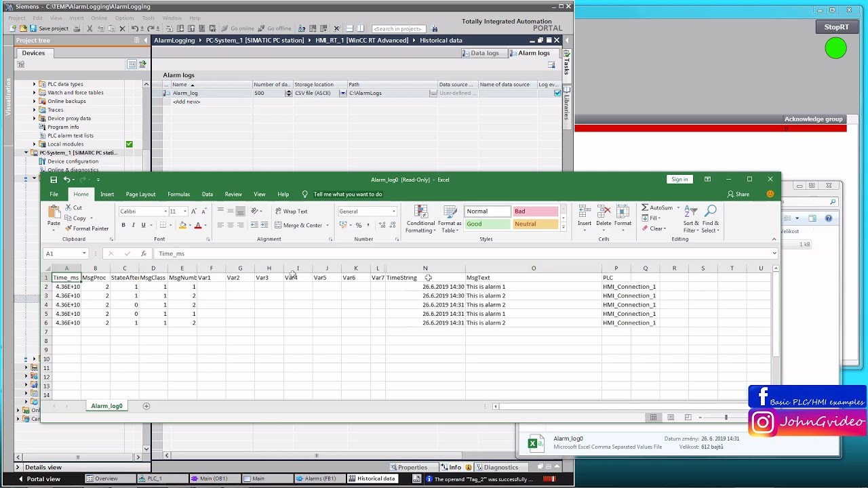Apply the Bad cell style
The height and width of the screenshot is (488, 868).
535,211
